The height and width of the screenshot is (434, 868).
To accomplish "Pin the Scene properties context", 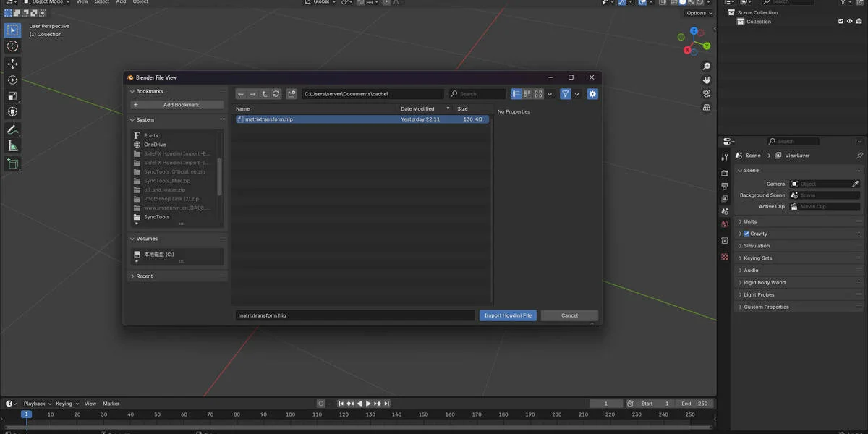I will pyautogui.click(x=859, y=155).
